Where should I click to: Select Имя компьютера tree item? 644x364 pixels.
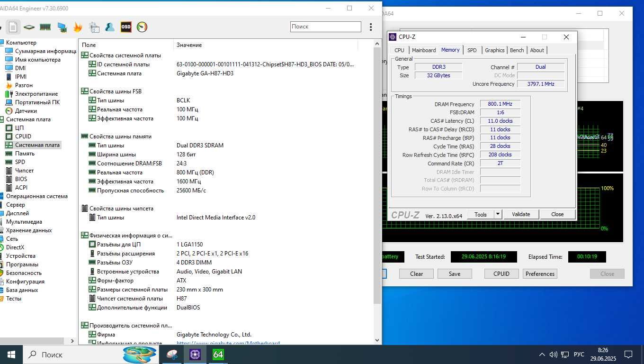coord(38,60)
